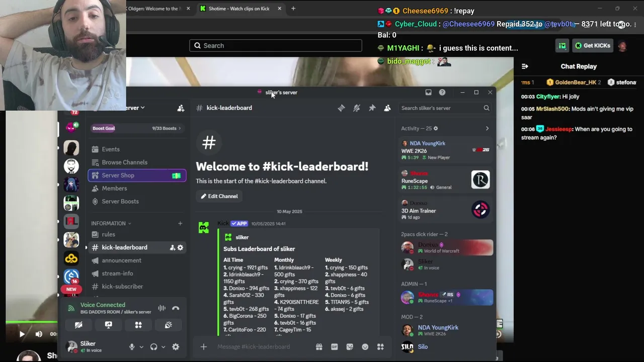Focus the Message #kick-leaderboard input
644x362 pixels.
tap(262, 347)
